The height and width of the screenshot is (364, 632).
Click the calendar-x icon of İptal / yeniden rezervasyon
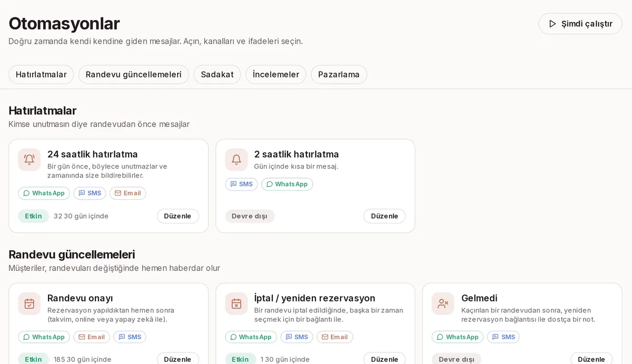point(236,303)
